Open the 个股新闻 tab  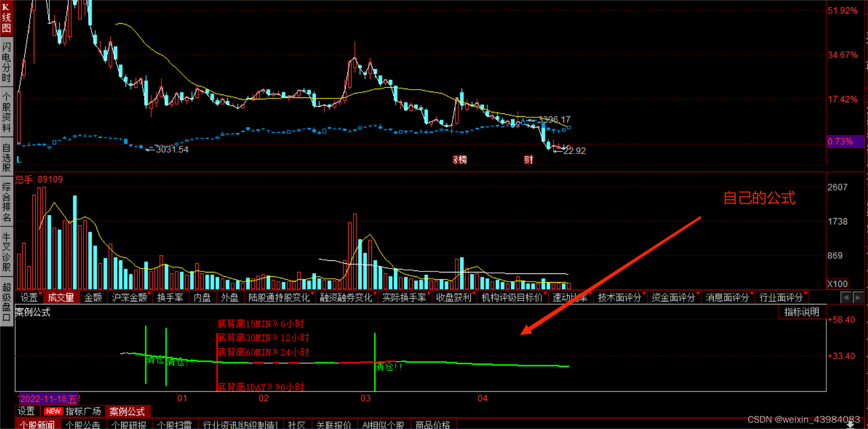[38, 425]
